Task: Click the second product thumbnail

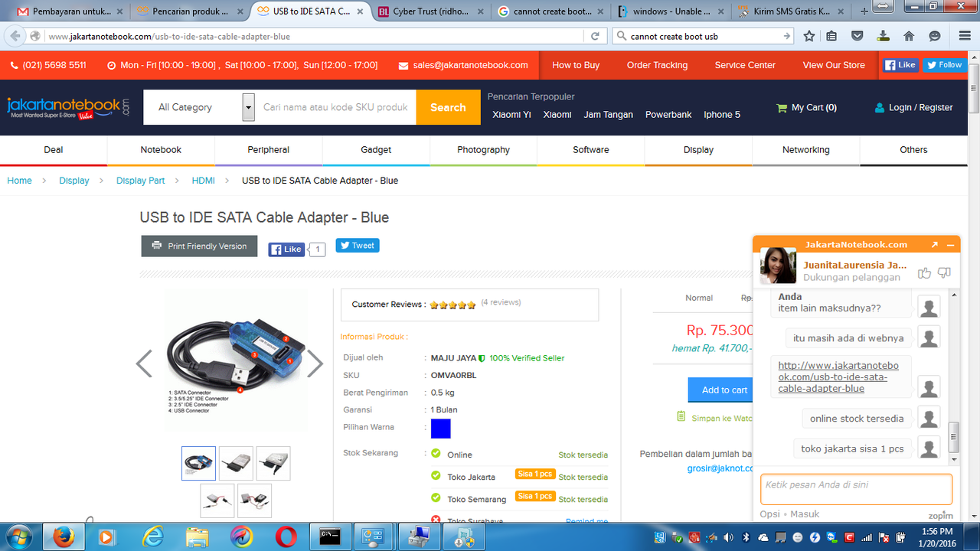Action: [236, 463]
